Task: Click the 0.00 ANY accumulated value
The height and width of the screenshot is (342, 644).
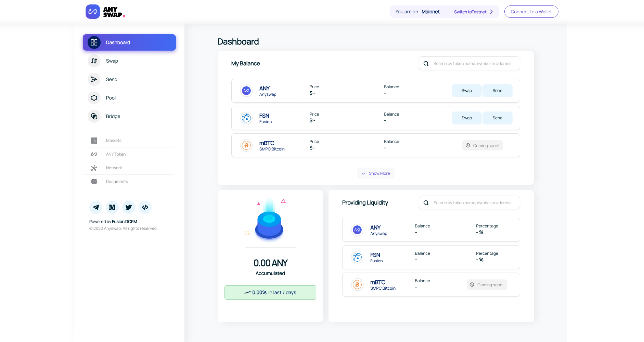Action: click(x=270, y=263)
